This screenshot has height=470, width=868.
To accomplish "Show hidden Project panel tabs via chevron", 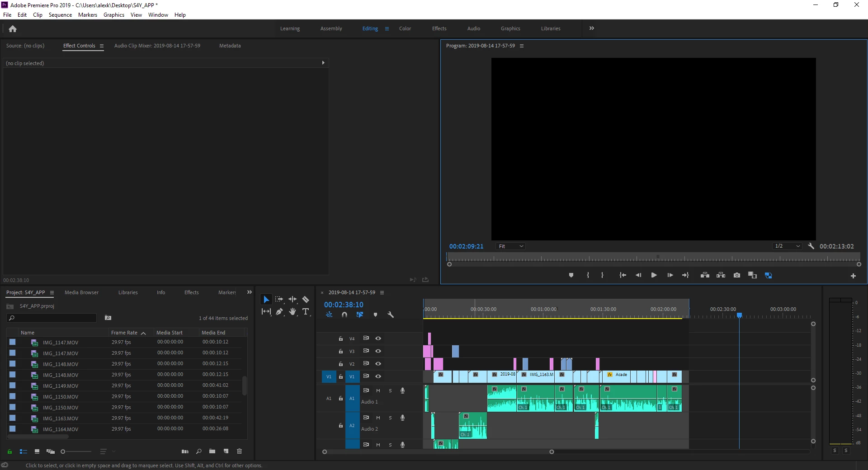I will click(250, 292).
